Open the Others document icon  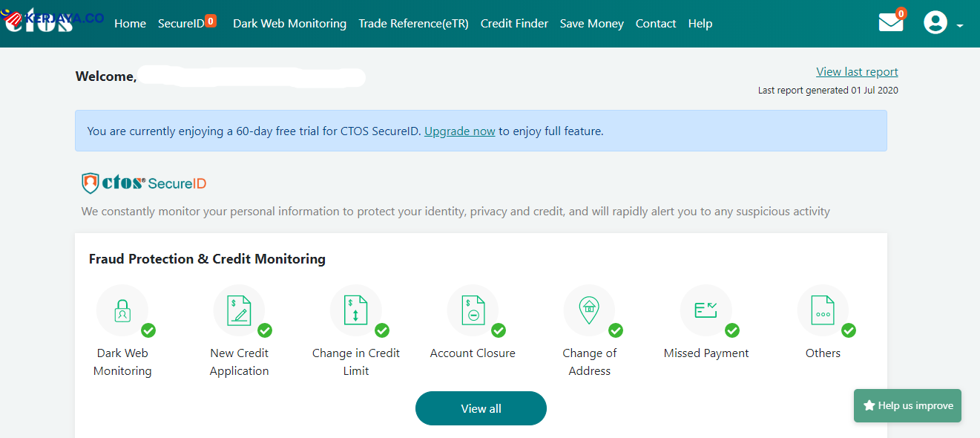click(823, 310)
